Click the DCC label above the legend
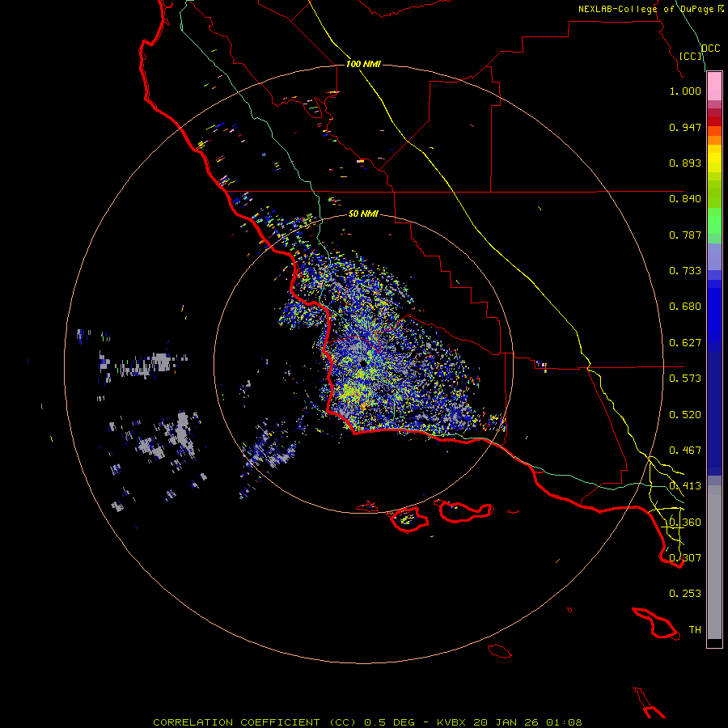The image size is (728, 728). click(710, 49)
